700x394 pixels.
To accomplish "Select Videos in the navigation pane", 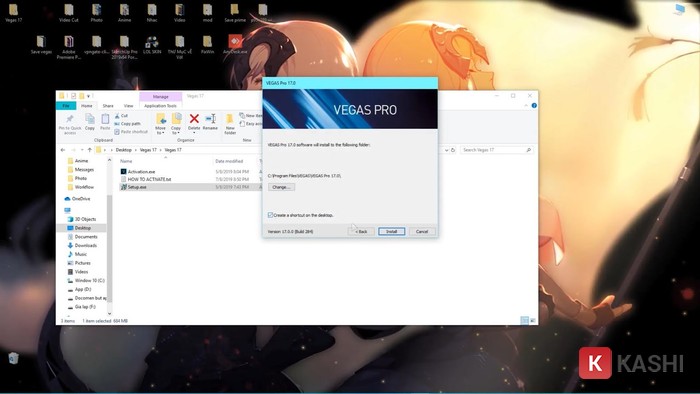I will pyautogui.click(x=81, y=271).
